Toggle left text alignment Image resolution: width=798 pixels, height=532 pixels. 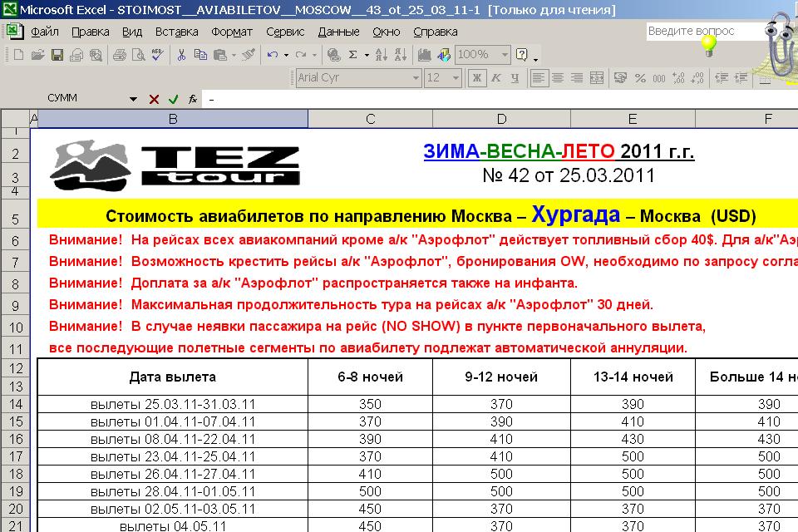539,78
